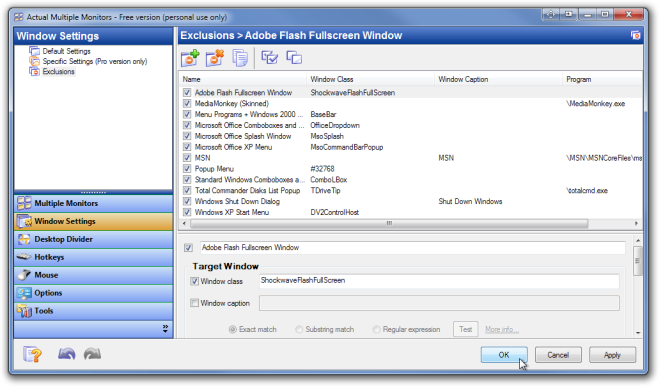
Task: Sort list by Window Caption column
Action: point(498,79)
